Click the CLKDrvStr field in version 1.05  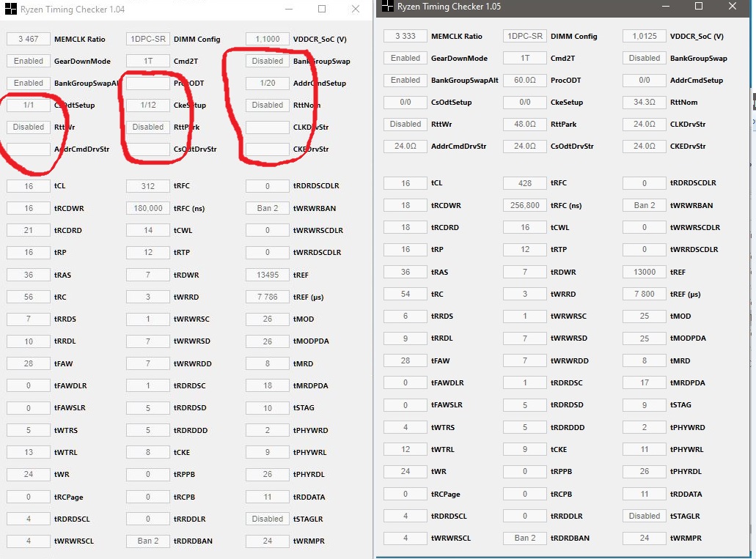coord(645,124)
